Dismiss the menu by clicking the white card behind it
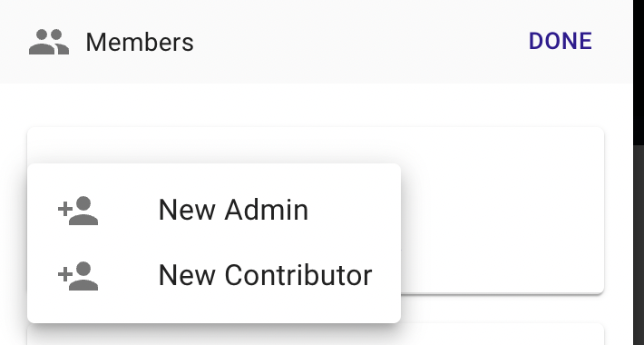Viewport: 644px width, 345px height. (501, 210)
